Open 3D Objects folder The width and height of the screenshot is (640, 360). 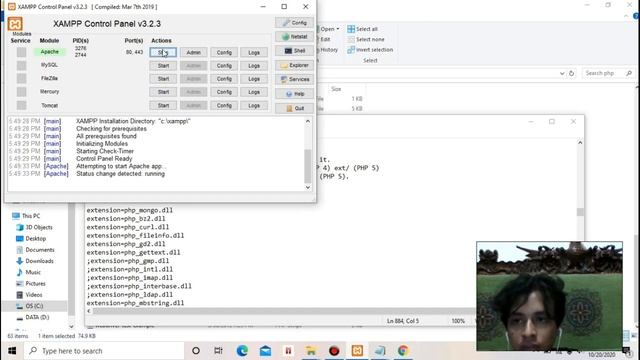point(35,227)
